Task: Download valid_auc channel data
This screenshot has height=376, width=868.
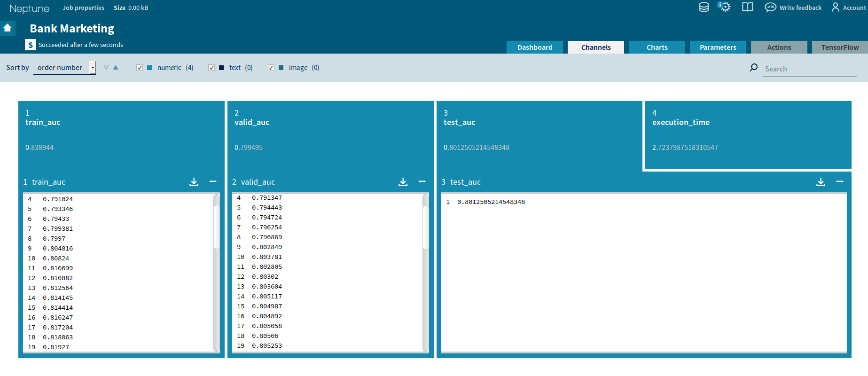Action: coord(403,182)
